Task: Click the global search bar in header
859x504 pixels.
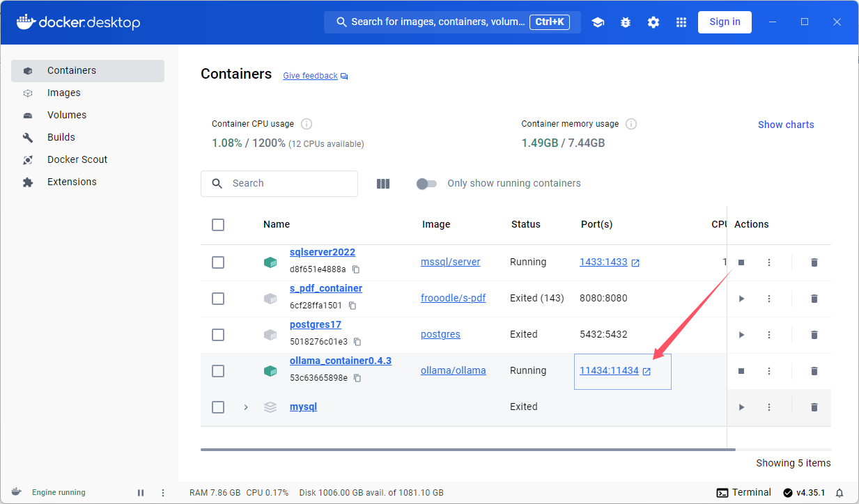Action: [x=452, y=22]
